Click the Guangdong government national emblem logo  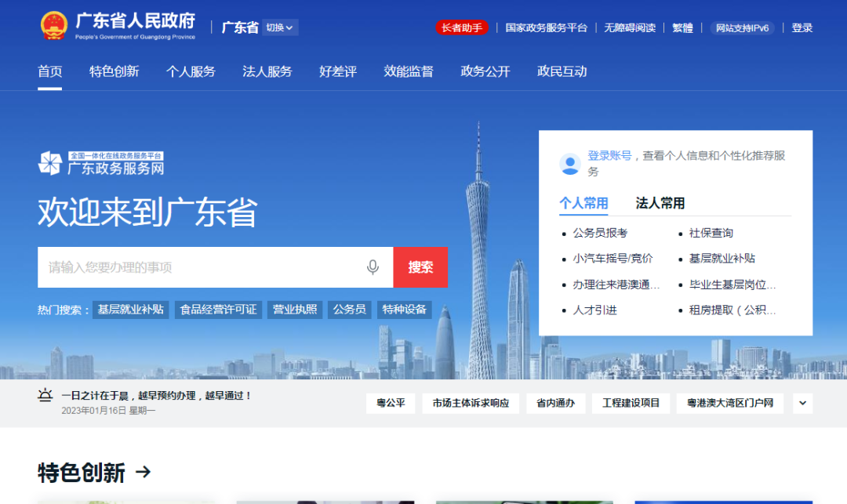54,26
